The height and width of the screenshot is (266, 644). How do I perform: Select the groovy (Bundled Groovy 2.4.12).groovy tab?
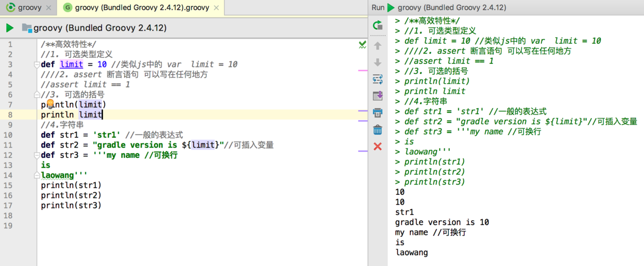click(141, 8)
